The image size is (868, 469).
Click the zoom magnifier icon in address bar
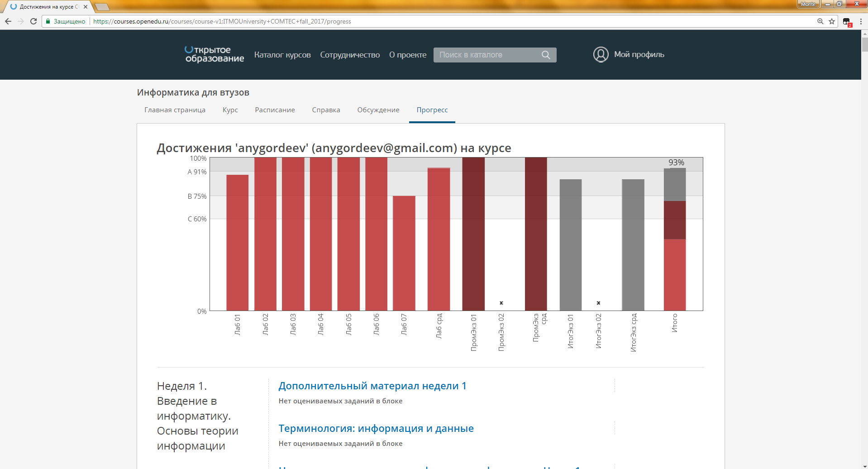820,21
